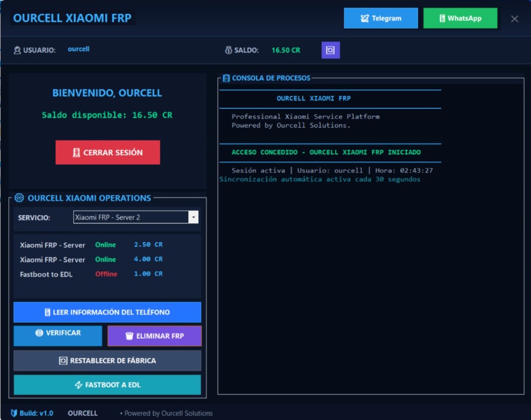The height and width of the screenshot is (420, 531).
Task: Click the Xiaomi FRP - Server row priced 2.50 CR
Action: (x=92, y=245)
